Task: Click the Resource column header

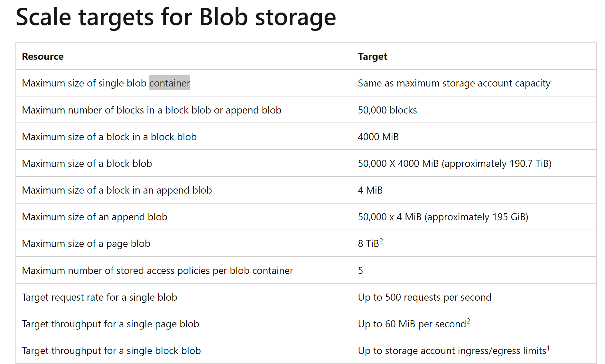Action: point(43,56)
